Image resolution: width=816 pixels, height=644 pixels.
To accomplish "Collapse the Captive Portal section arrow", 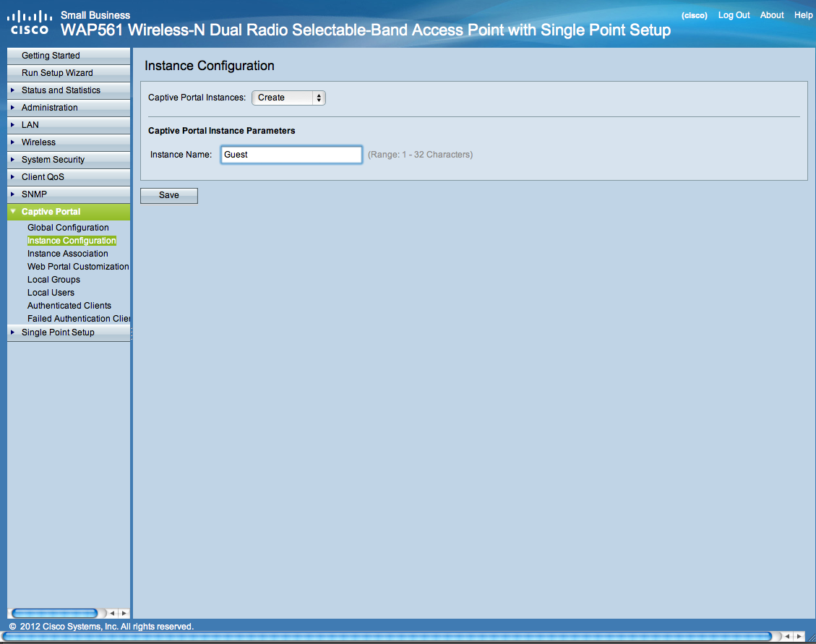I will click(x=13, y=211).
